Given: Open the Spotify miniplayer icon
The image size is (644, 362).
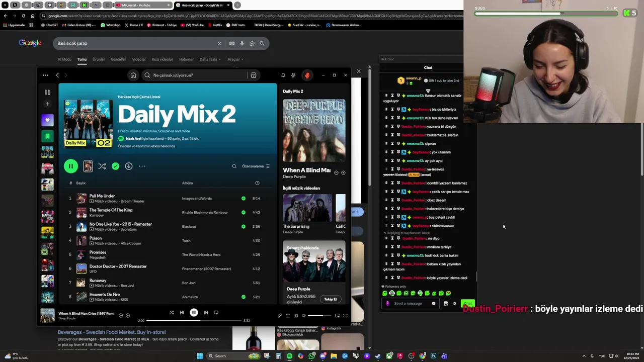Looking at the screenshot, I should point(337,316).
